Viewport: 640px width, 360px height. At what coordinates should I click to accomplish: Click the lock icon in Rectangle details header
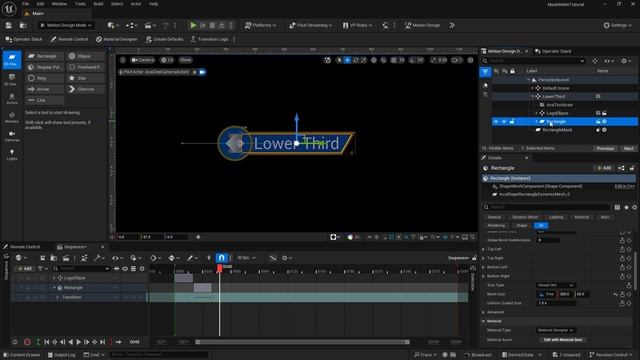tap(632, 168)
